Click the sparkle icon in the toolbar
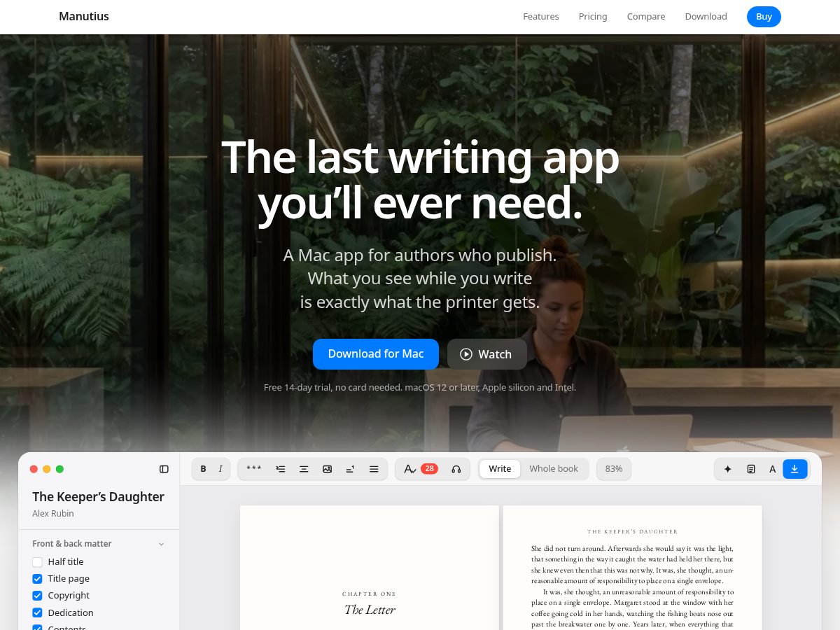840x630 pixels. (x=727, y=469)
